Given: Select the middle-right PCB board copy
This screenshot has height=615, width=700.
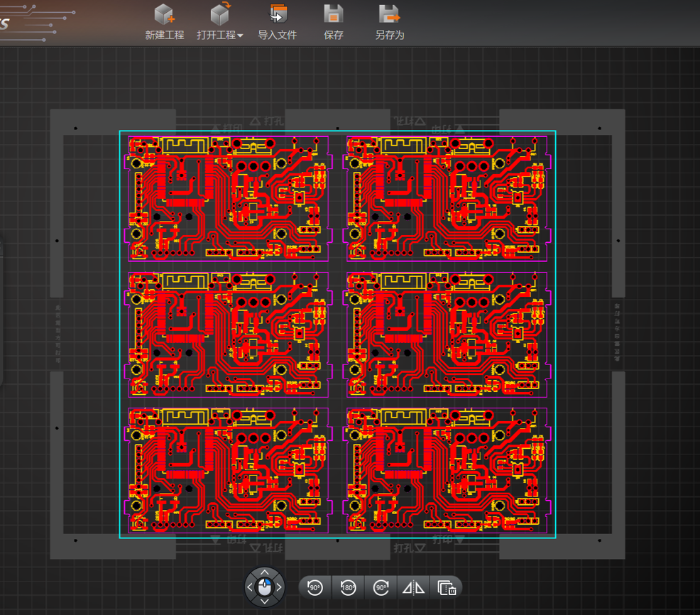Looking at the screenshot, I should (447, 334).
